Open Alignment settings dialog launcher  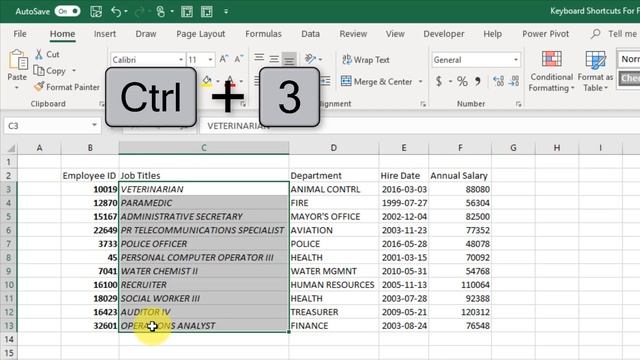pyautogui.click(x=423, y=104)
